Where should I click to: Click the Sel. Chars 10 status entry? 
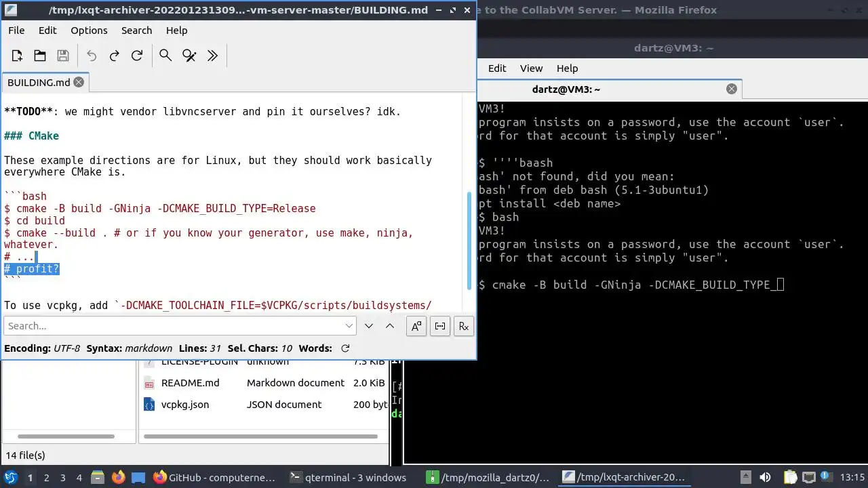[260, 348]
